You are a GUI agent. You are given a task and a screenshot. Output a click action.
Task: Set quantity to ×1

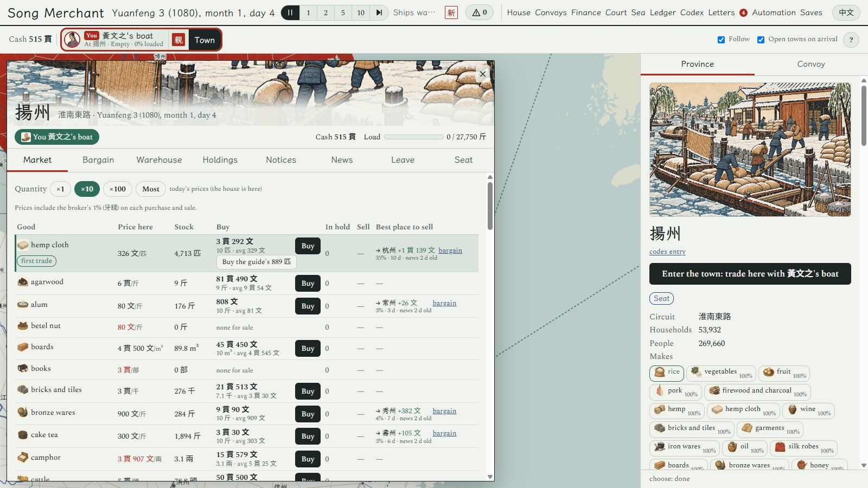click(x=60, y=189)
